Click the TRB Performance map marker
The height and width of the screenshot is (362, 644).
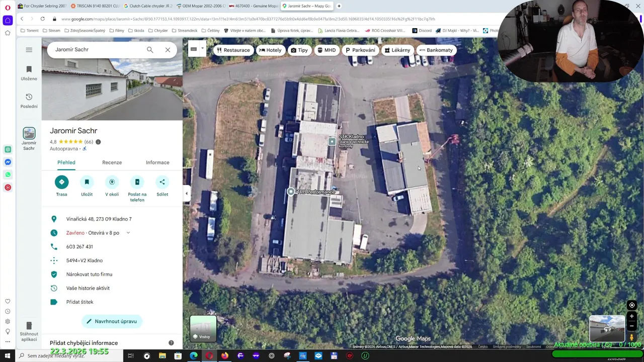coord(291,192)
